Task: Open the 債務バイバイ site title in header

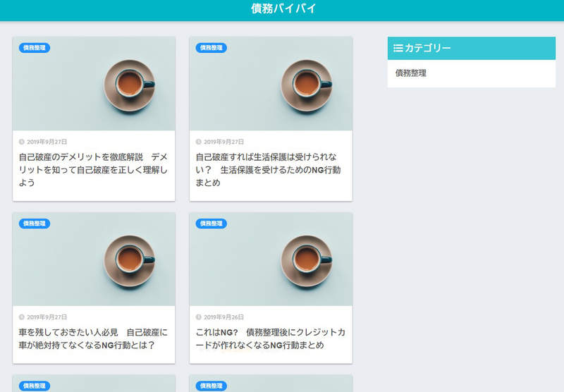Action: 283,9
